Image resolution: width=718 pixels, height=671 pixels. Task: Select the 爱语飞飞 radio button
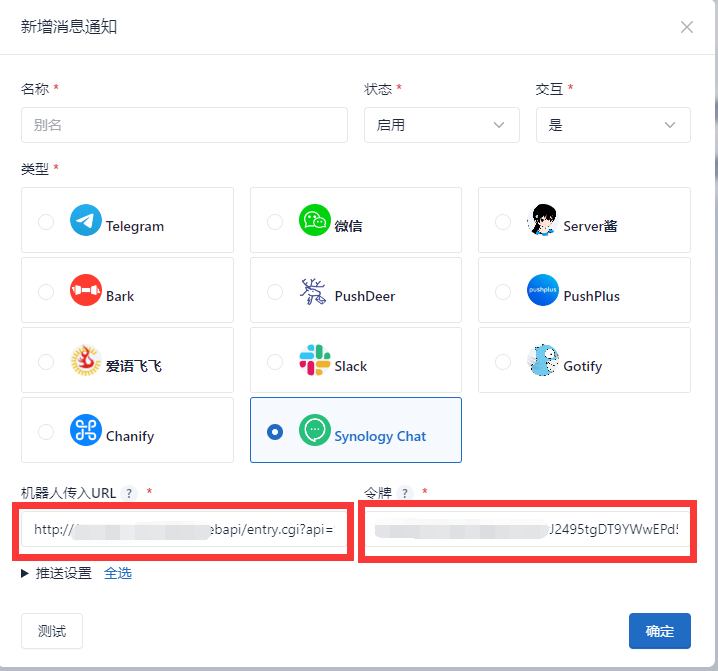click(x=46, y=362)
